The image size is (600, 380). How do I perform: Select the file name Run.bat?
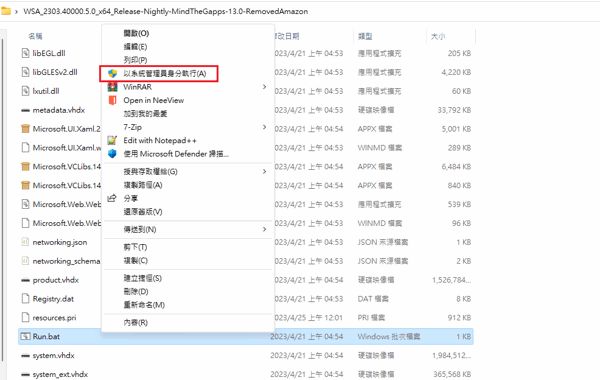tap(46, 336)
